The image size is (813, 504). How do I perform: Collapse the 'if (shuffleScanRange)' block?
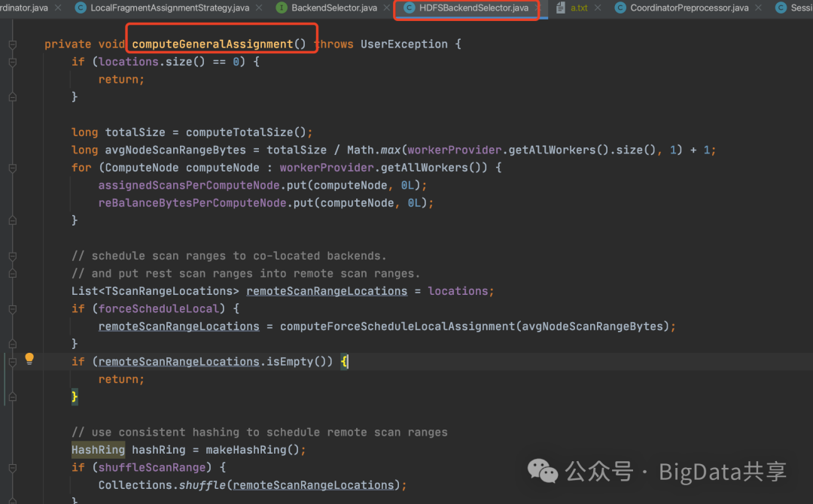tap(13, 468)
